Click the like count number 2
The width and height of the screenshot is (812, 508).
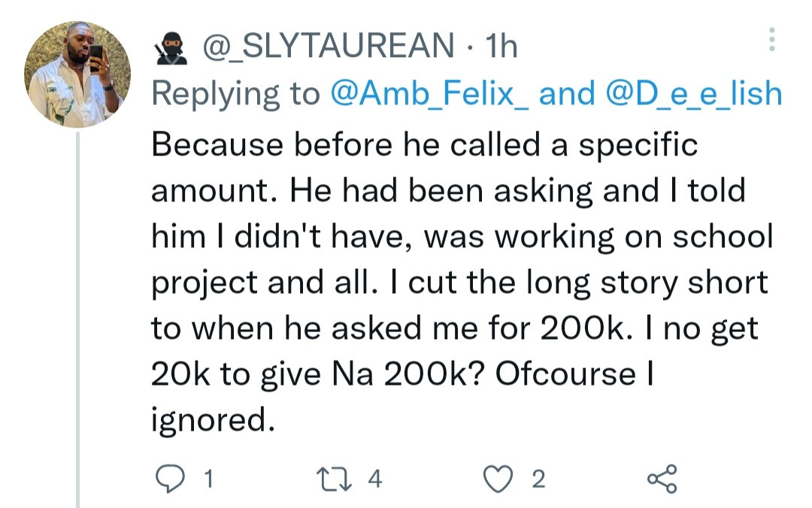(538, 479)
